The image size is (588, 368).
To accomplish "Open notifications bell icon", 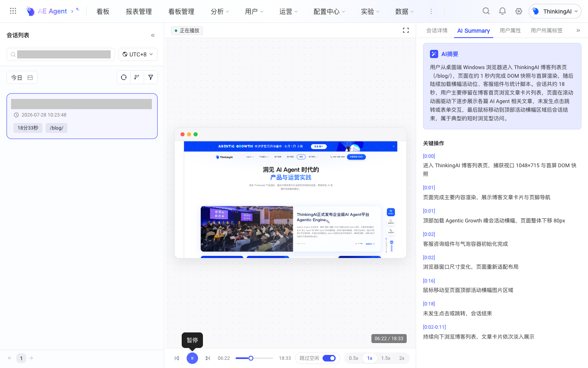I will point(502,11).
